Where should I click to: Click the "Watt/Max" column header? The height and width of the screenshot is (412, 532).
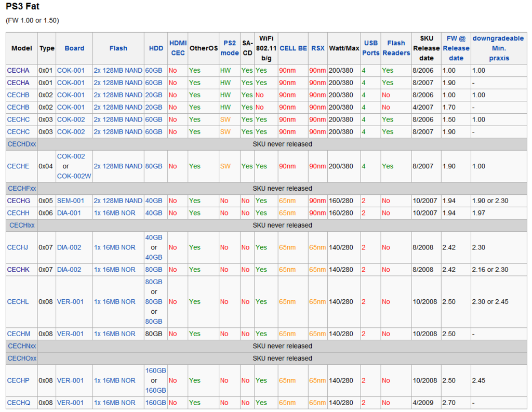click(344, 48)
